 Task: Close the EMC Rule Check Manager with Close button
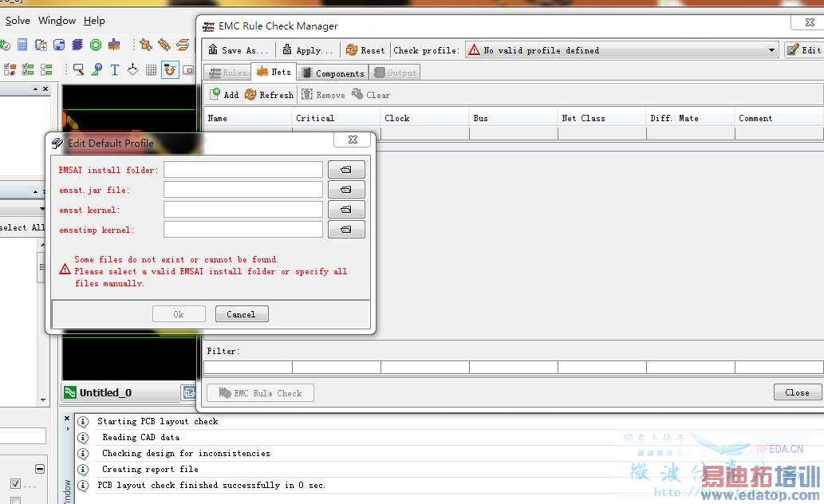point(797,392)
